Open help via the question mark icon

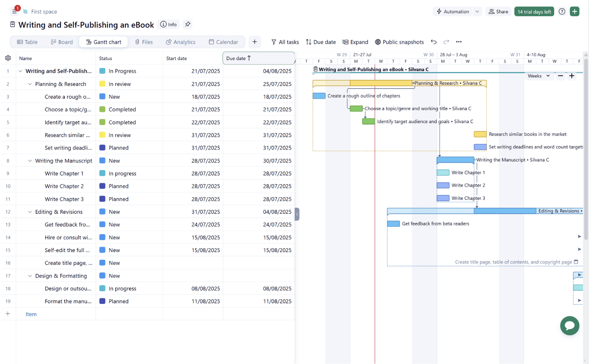pyautogui.click(x=562, y=11)
